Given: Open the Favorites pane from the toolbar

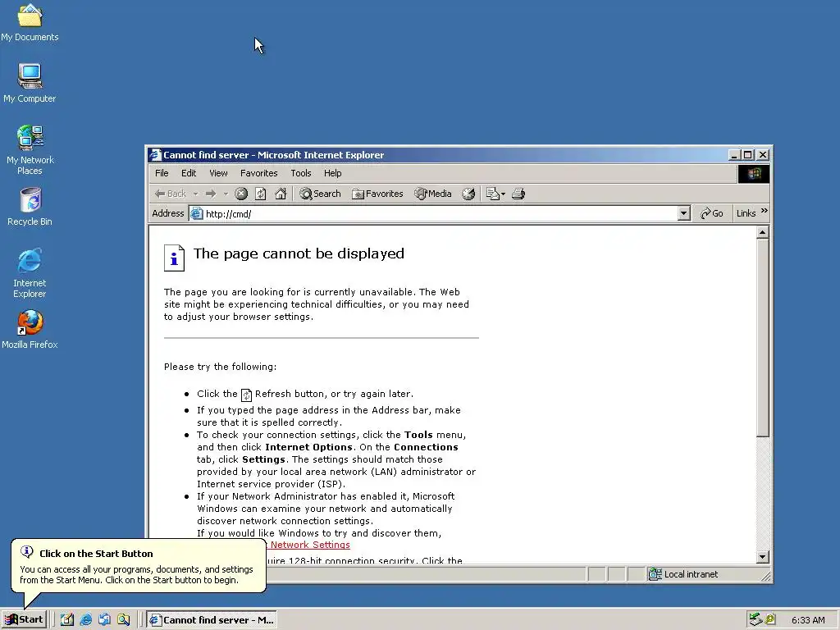Looking at the screenshot, I should [377, 194].
